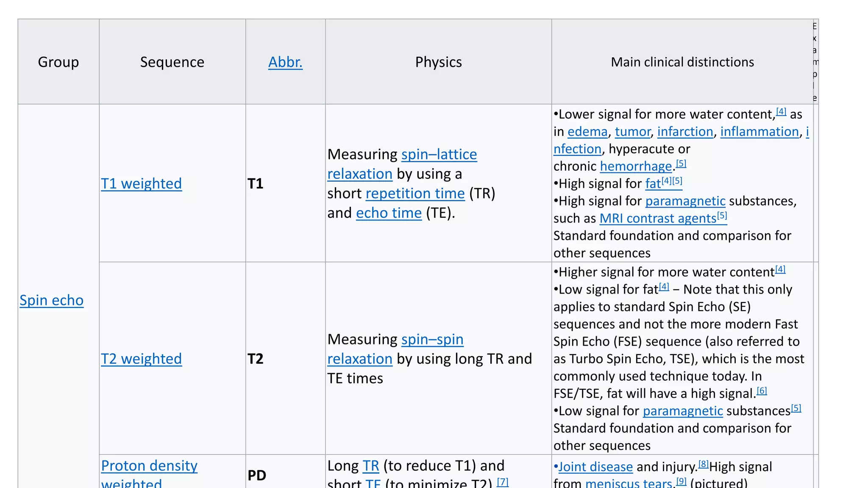Open the T2 weighted sequence link
868x488 pixels.
tap(141, 359)
